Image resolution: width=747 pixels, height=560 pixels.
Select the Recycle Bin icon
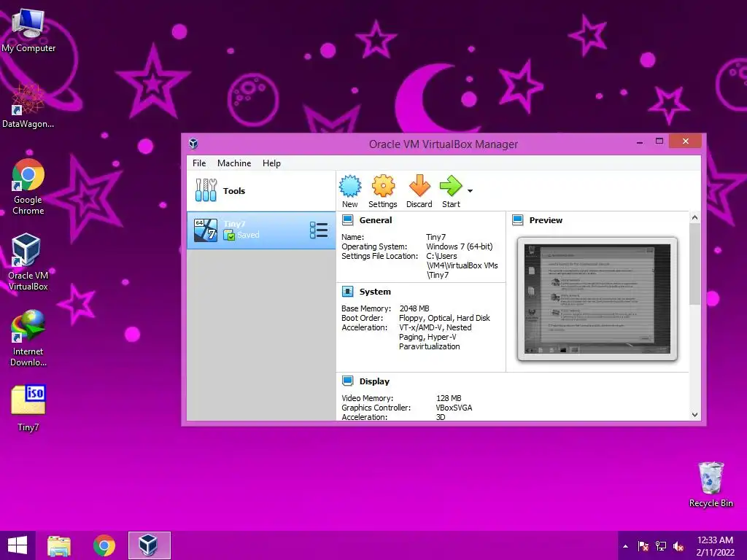711,484
